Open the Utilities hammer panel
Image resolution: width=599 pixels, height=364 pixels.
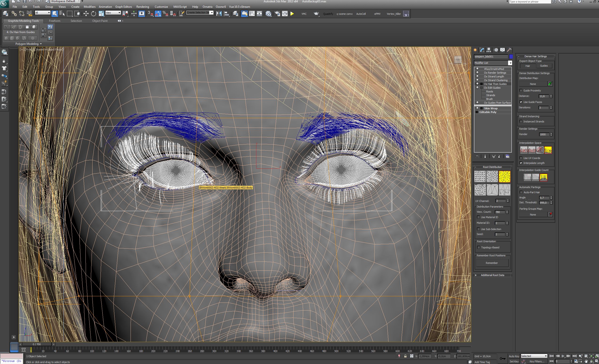(x=509, y=50)
